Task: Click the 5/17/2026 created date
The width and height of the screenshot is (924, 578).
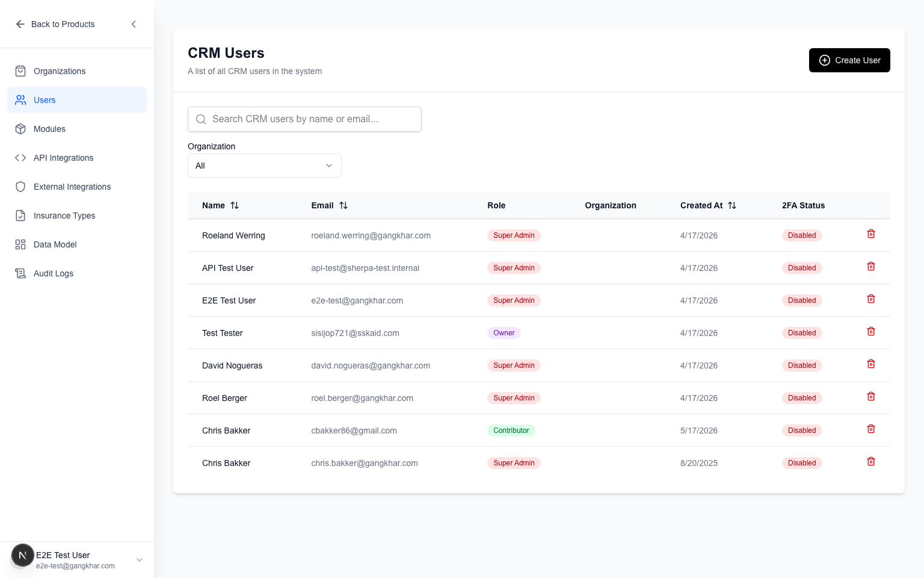Action: (x=699, y=430)
